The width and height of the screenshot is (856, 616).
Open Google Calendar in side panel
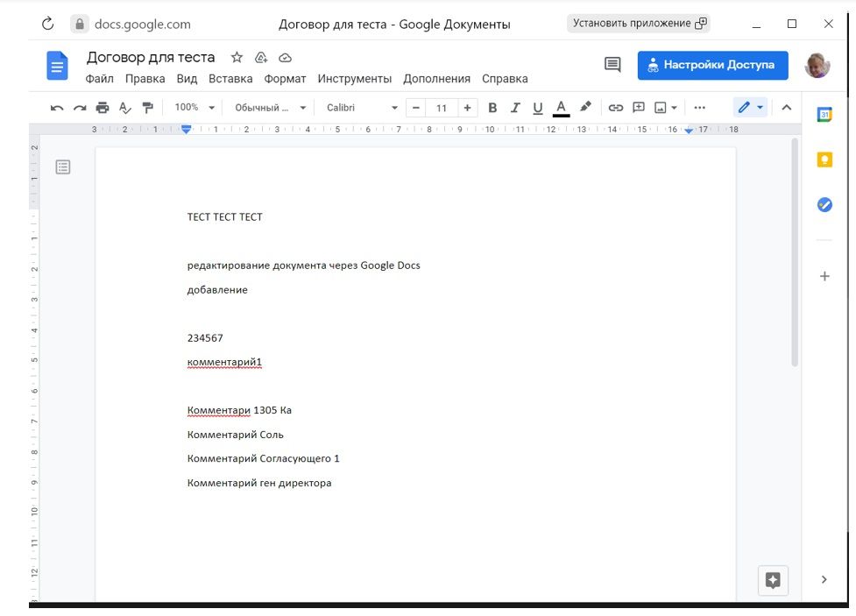click(824, 114)
